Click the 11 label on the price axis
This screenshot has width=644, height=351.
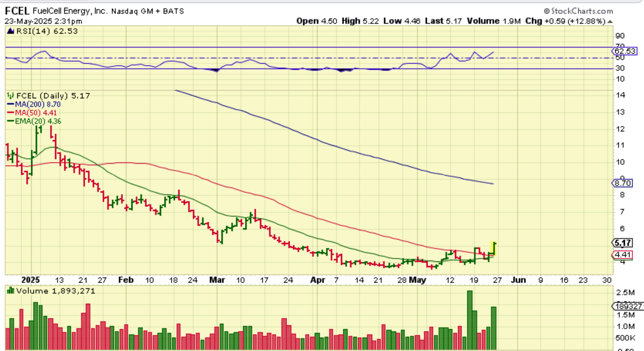click(620, 145)
